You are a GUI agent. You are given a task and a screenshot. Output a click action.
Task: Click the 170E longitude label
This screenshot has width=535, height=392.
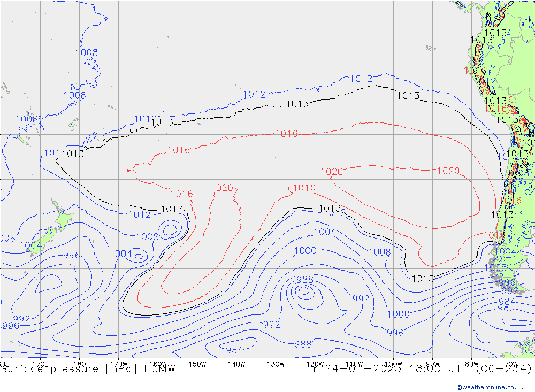click(x=40, y=364)
